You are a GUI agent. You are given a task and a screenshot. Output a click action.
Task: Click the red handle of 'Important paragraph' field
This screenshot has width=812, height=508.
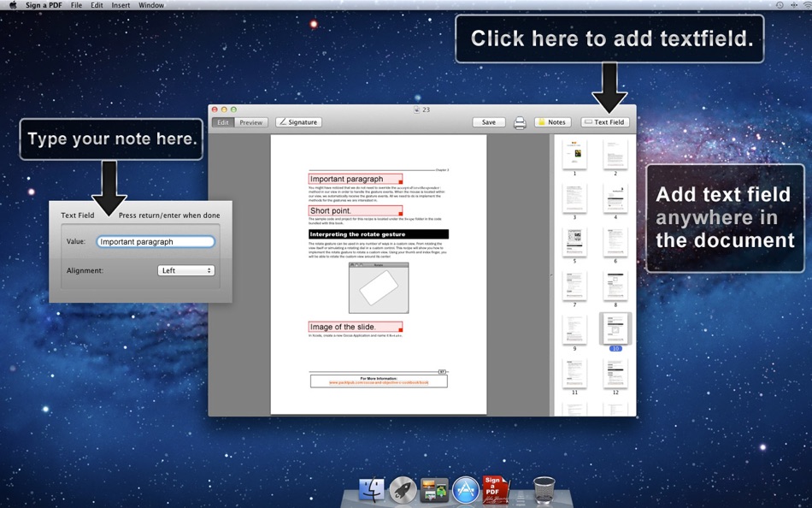[x=400, y=182]
